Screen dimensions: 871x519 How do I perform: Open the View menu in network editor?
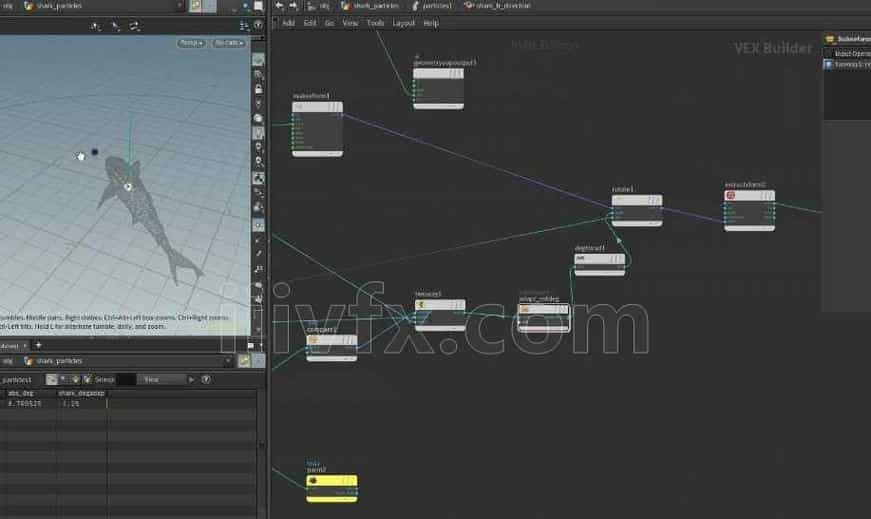coord(350,23)
